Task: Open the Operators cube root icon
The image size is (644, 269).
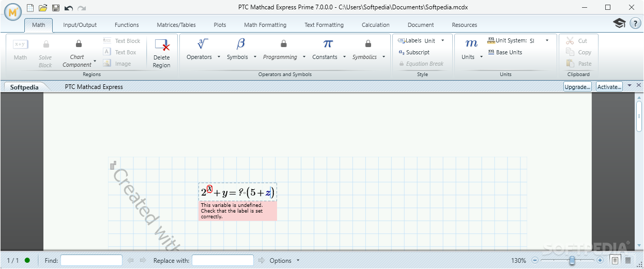Action: (203, 44)
